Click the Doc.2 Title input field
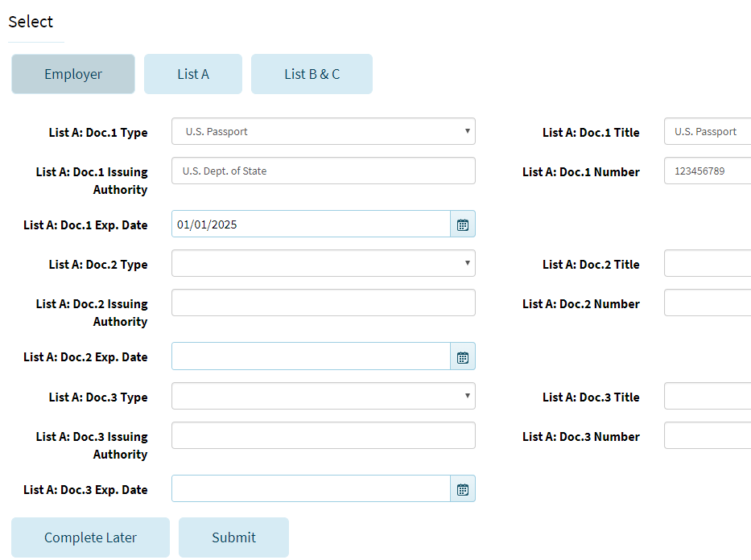Image resolution: width=751 pixels, height=560 pixels. tap(708, 264)
